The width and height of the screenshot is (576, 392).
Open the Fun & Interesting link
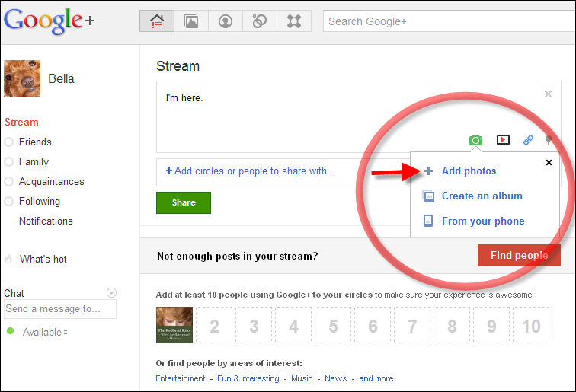tap(248, 378)
